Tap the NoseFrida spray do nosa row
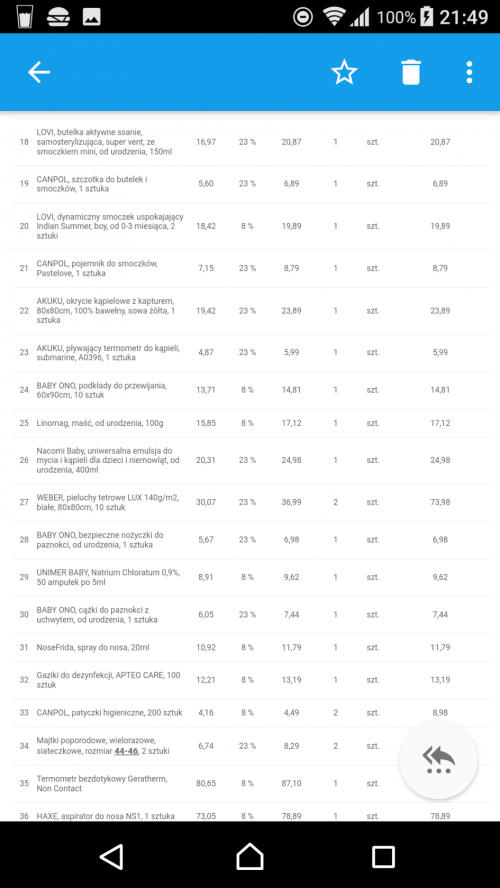This screenshot has height=888, width=500. pos(250,647)
